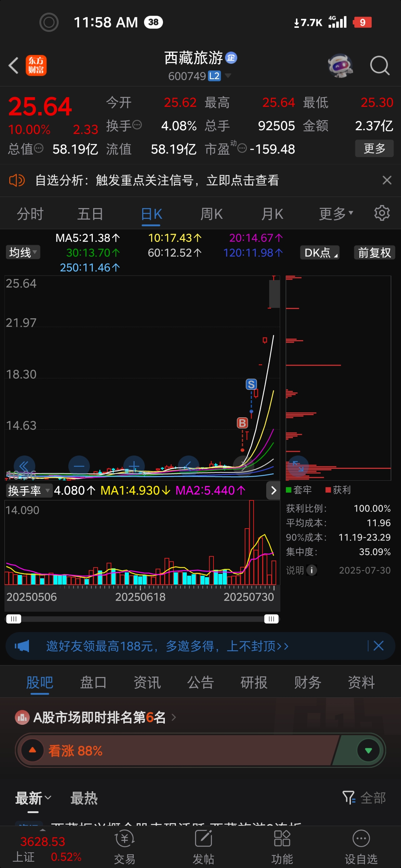Tap the 正 badge beside 西藏旅游

pos(231,58)
